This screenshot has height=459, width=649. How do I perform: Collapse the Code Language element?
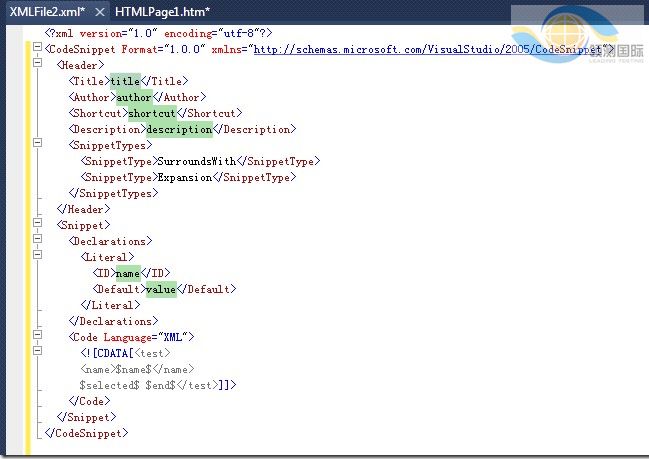click(x=37, y=334)
